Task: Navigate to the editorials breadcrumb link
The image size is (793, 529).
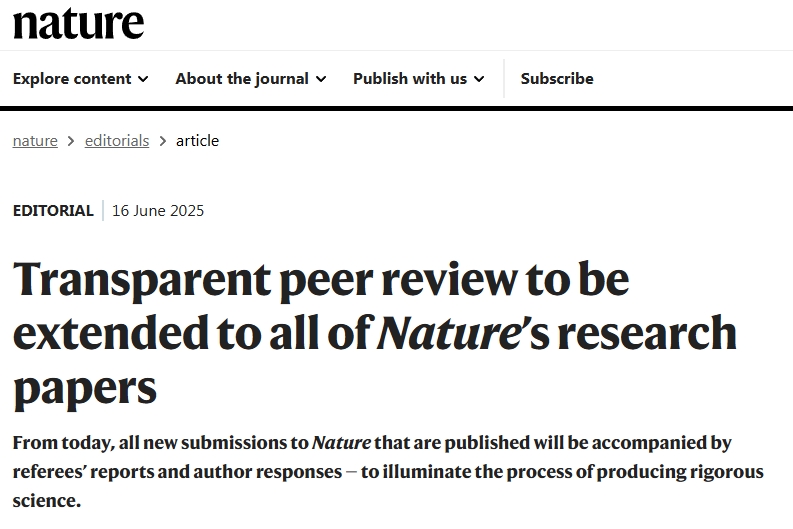Action: coord(117,141)
